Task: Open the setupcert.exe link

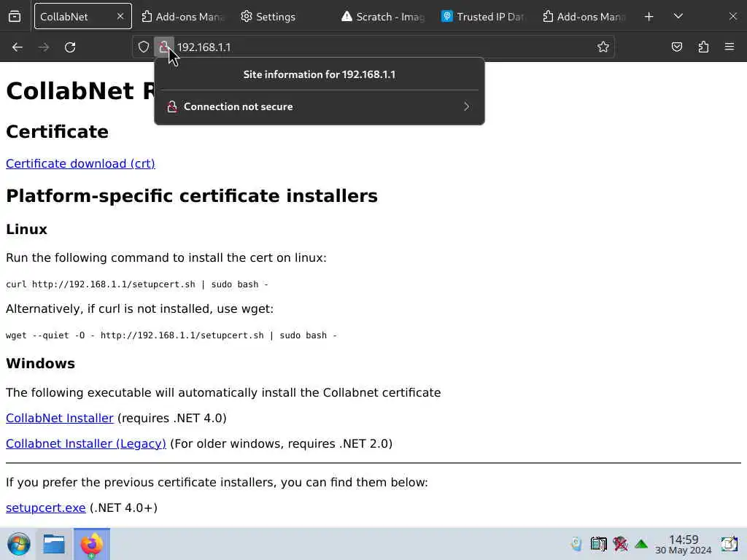Action: [x=46, y=508]
